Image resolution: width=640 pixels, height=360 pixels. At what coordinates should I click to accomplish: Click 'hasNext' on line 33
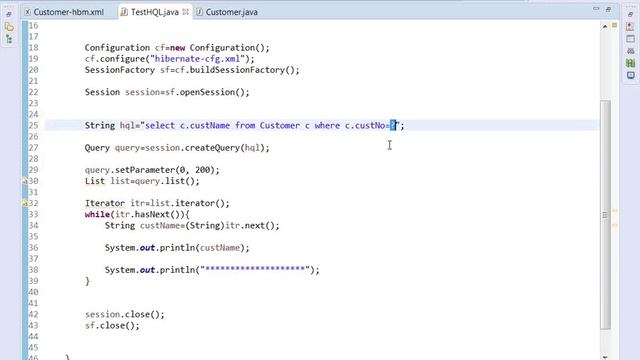(152, 214)
